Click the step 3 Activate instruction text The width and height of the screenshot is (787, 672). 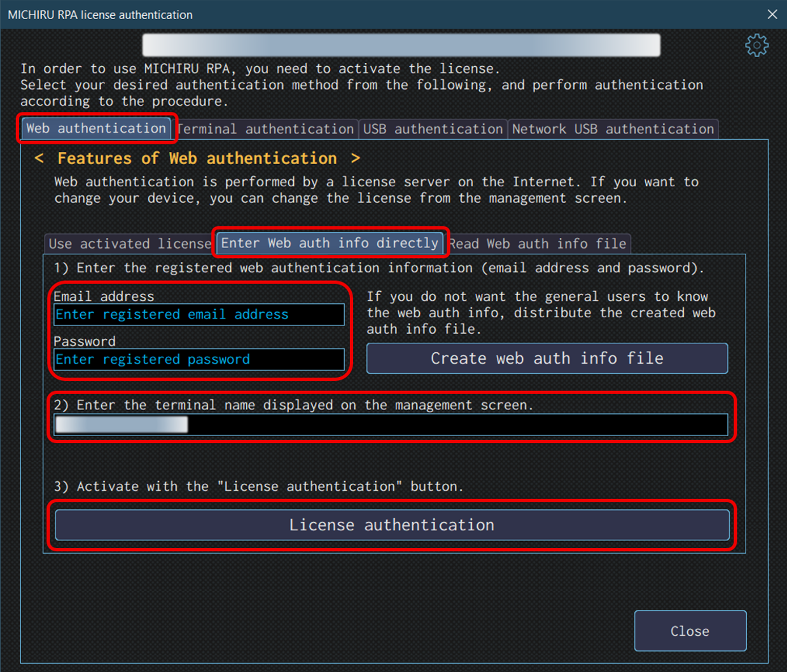[x=258, y=486]
